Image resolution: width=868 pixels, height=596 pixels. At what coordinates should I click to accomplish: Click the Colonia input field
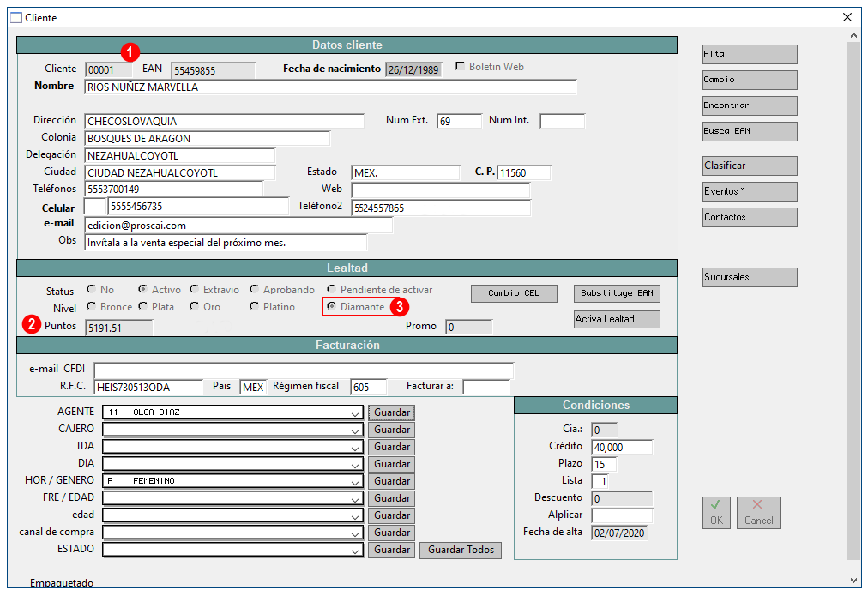coord(208,138)
